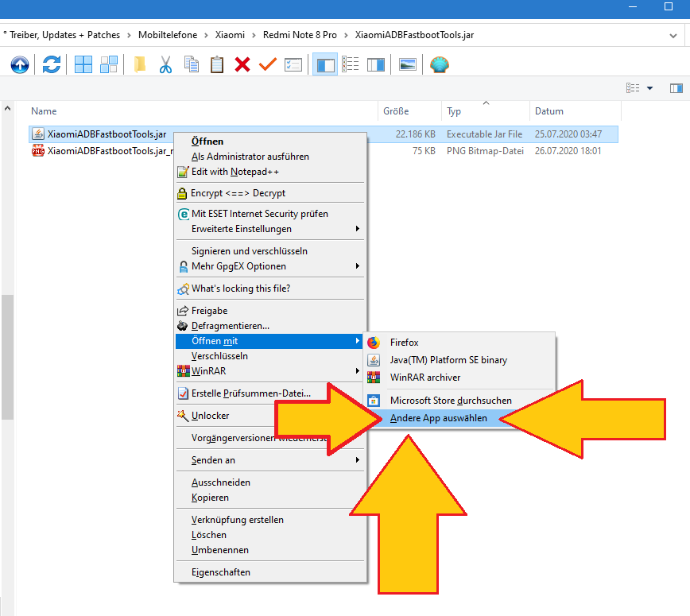This screenshot has height=616, width=690.
Task: Click Microsoft Store durchsuchen
Action: pyautogui.click(x=459, y=401)
